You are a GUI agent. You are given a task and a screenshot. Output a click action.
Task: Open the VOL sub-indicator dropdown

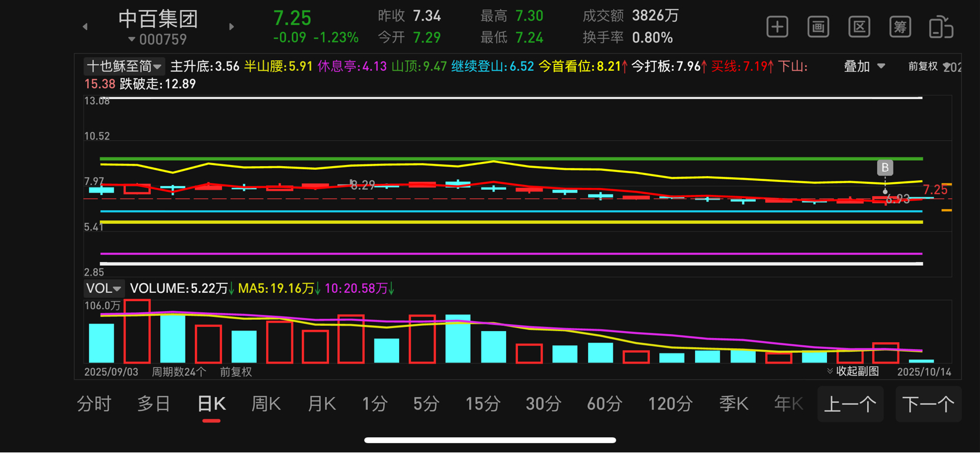(x=104, y=289)
